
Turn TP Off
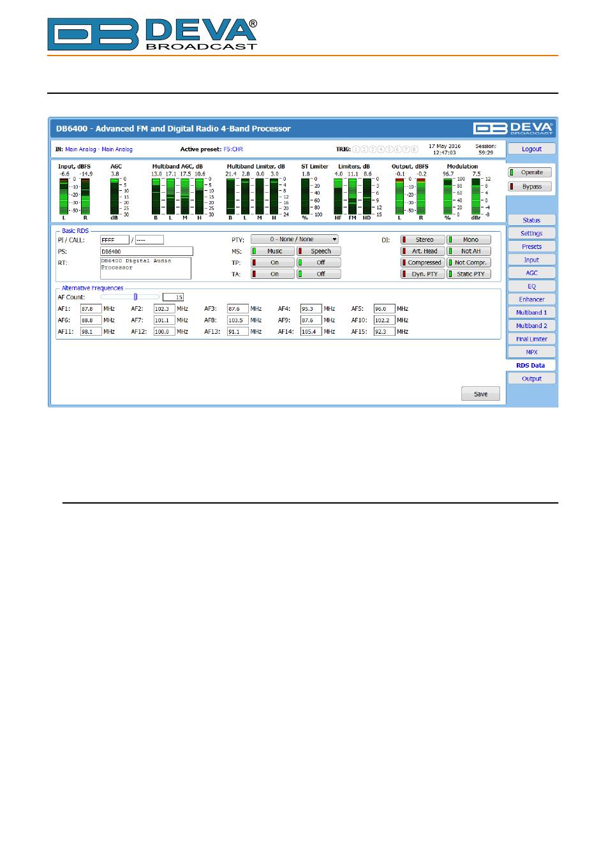click(x=319, y=262)
